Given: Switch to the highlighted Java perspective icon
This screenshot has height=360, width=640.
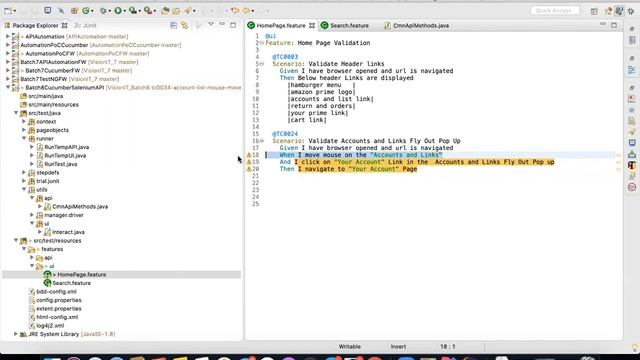Looking at the screenshot, I should [619, 11].
